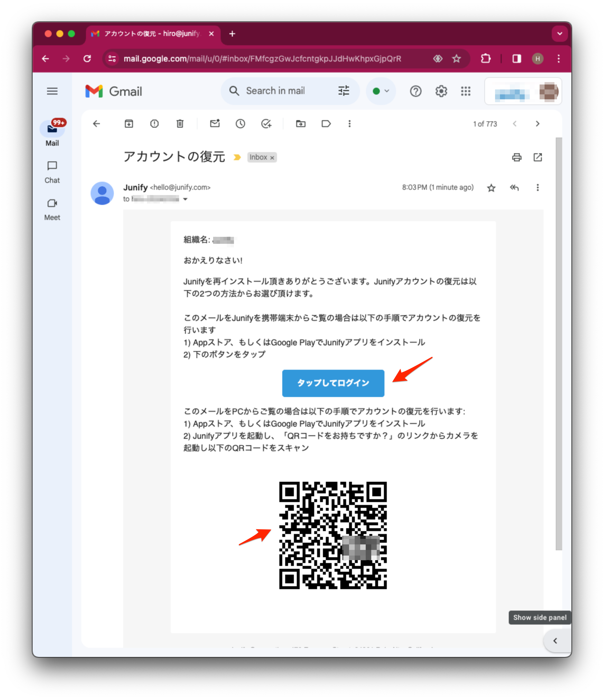This screenshot has height=700, width=604.
Task: Archive this email
Action: tap(129, 124)
